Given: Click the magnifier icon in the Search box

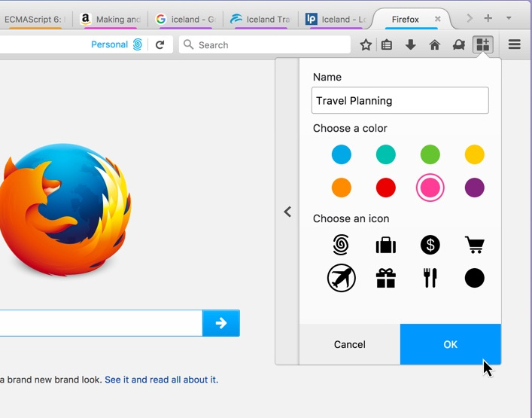Looking at the screenshot, I should coord(188,44).
